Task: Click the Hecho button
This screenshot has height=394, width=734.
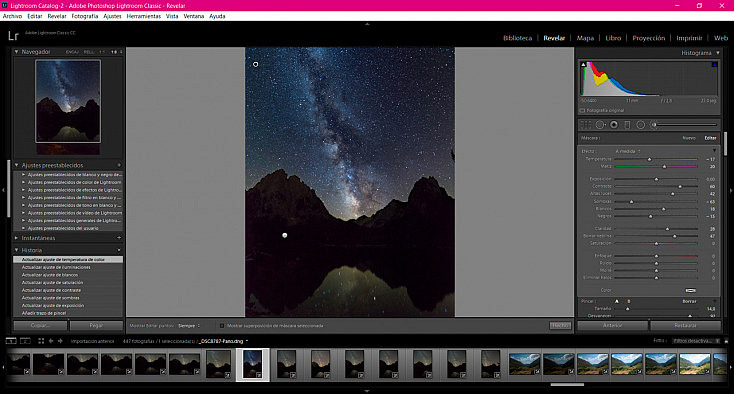Action: 560,326
